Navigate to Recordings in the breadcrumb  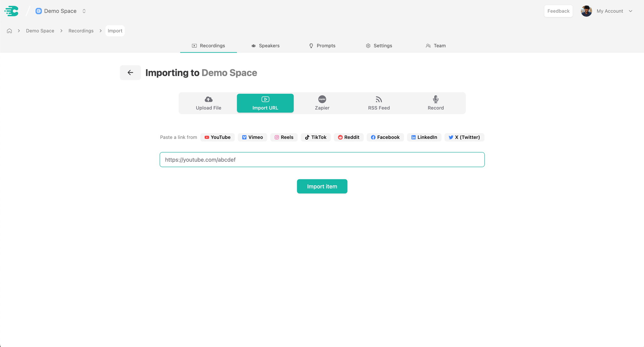(81, 31)
